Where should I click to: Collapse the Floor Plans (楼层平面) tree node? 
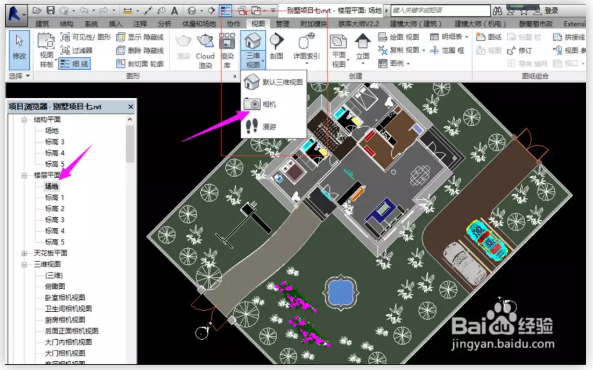click(x=24, y=175)
